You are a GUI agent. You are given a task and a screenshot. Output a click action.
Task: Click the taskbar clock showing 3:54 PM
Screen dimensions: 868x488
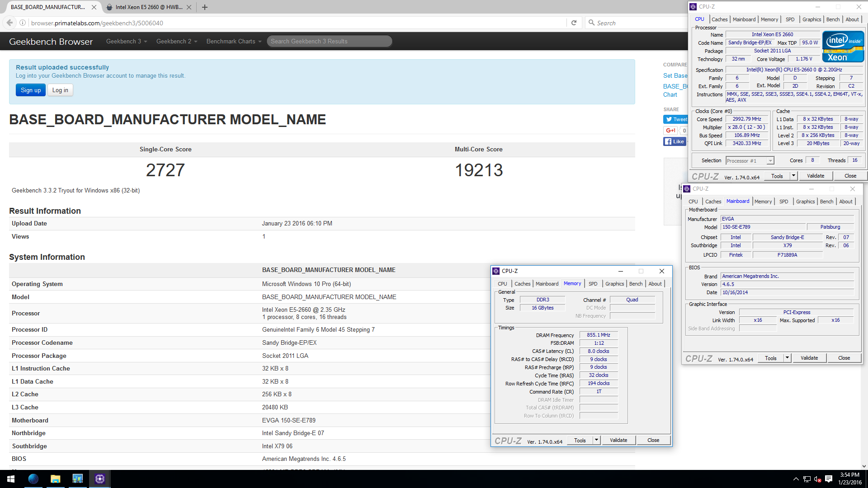pyautogui.click(x=849, y=479)
